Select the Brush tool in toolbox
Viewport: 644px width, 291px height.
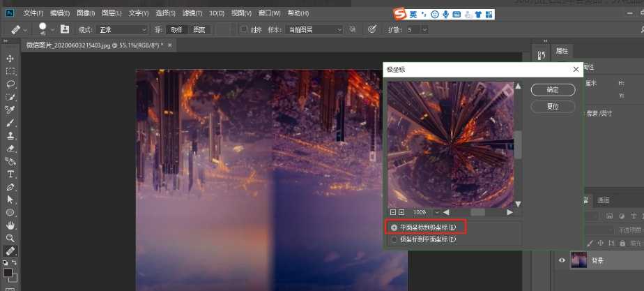click(x=10, y=122)
